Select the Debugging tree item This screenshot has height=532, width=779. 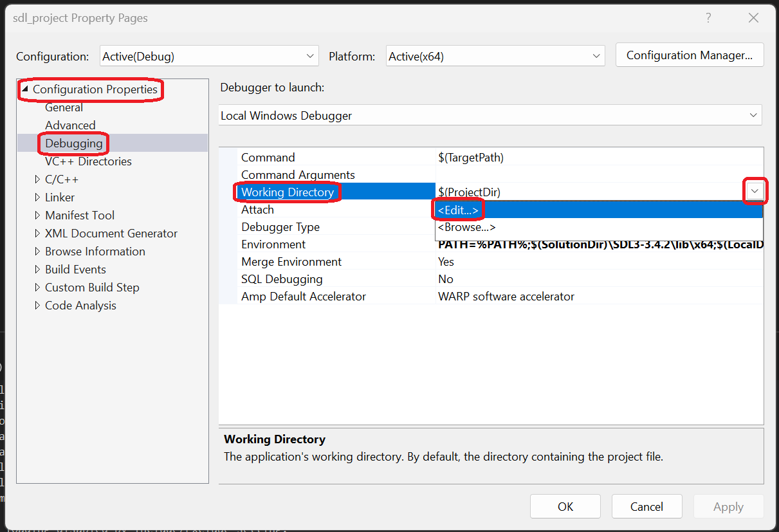click(x=73, y=143)
